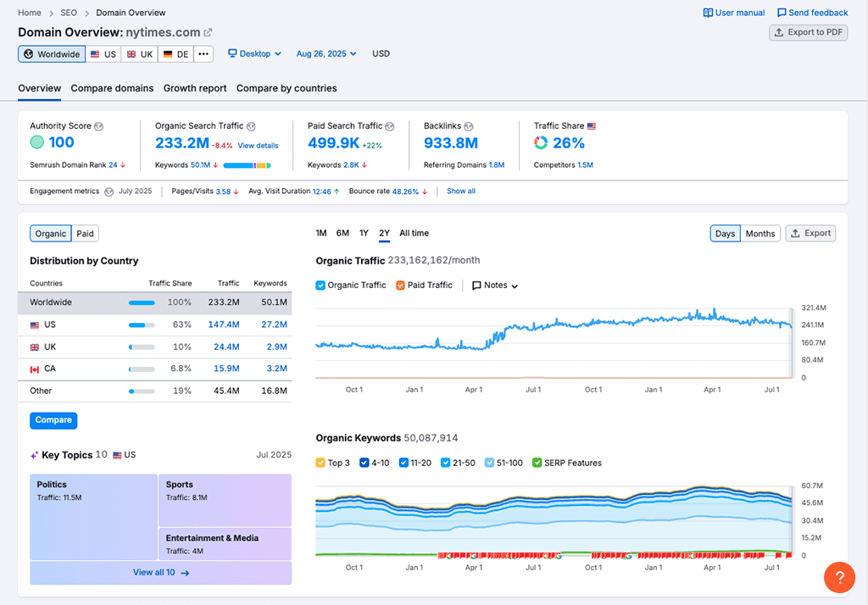Click the US traffic value 147.4M
The width and height of the screenshot is (868, 605).
224,325
